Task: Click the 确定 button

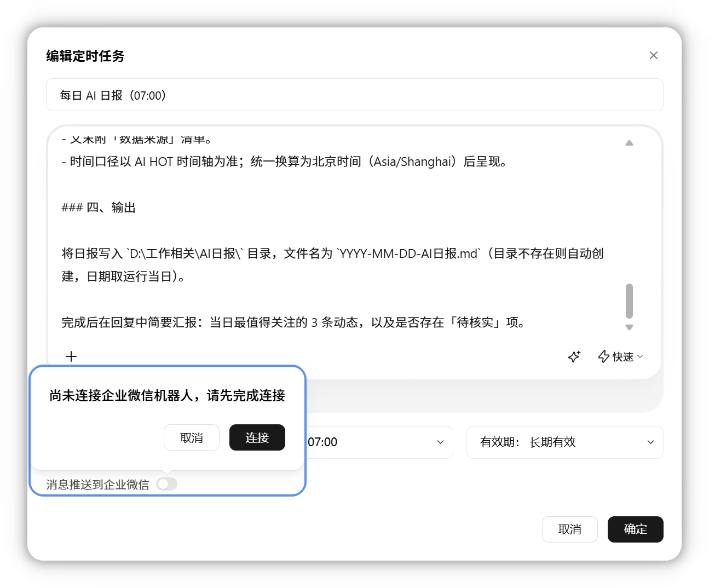Action: pos(636,529)
